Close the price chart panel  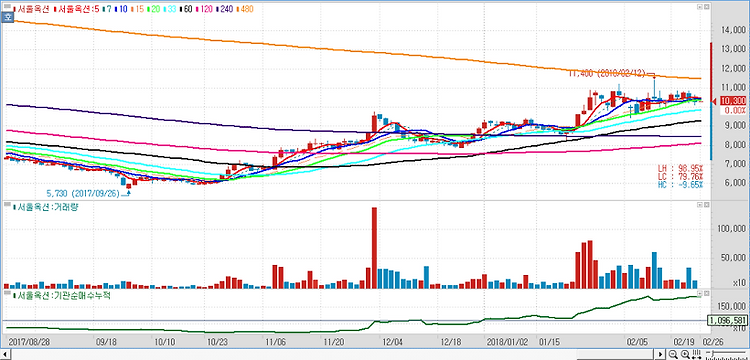pos(706,7)
